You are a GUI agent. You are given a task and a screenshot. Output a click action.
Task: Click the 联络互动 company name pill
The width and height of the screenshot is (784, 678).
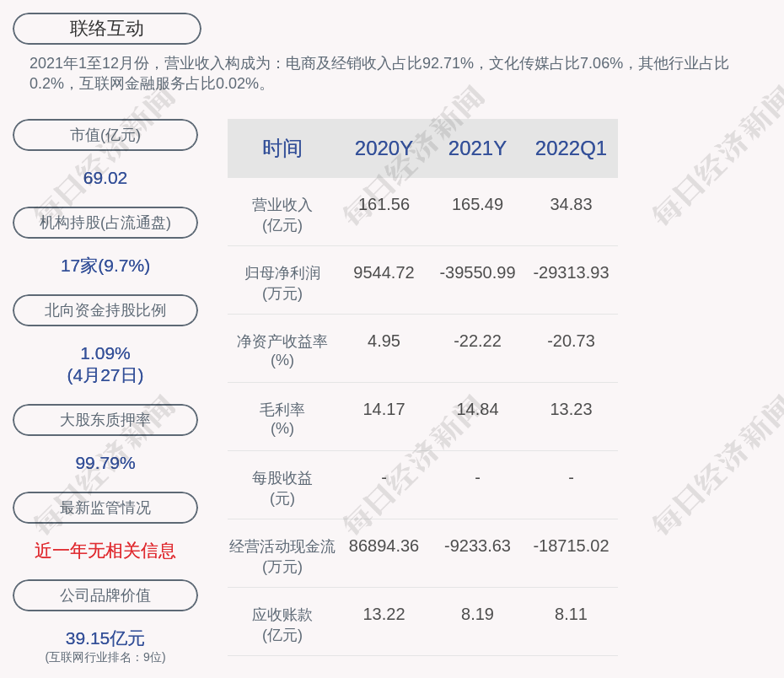pos(107,29)
